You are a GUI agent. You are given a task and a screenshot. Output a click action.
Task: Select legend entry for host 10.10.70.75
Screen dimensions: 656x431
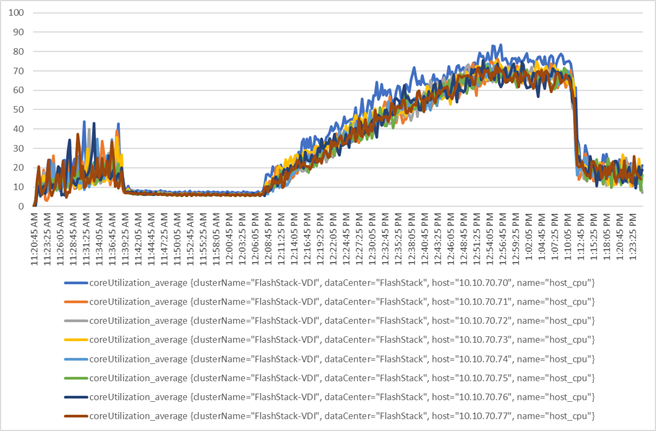pos(329,378)
